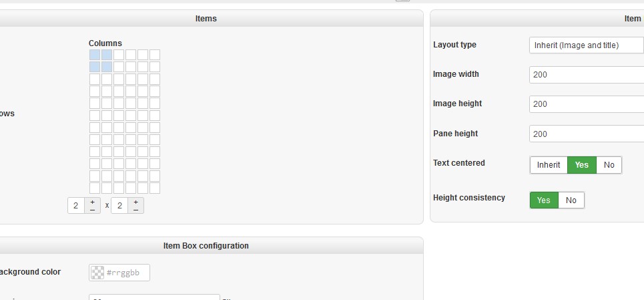Click into the Image height field
The width and height of the screenshot is (644, 300).
tap(586, 104)
